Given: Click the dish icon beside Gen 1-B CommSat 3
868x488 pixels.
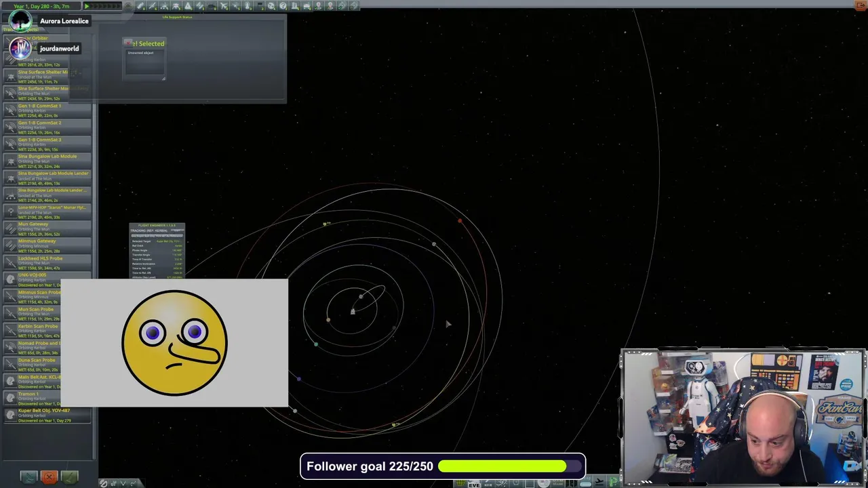Looking at the screenshot, I should pos(10,144).
